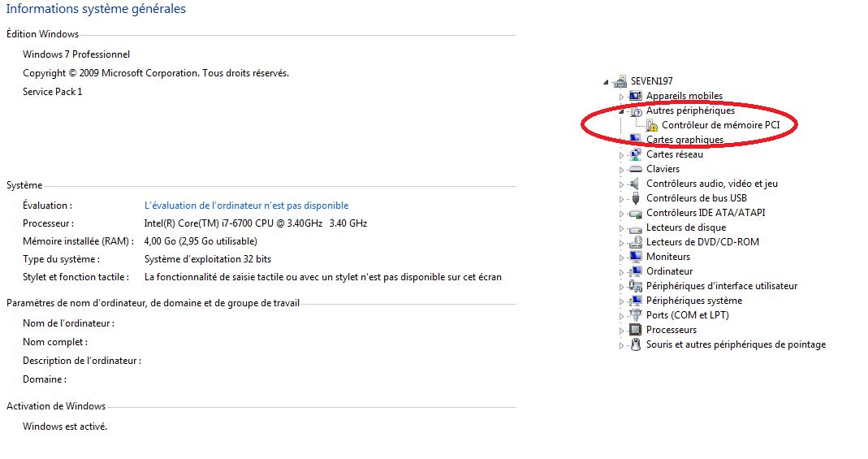The height and width of the screenshot is (459, 868).
Task: Select the Contrôleurs de bus USB label
Action: click(x=697, y=198)
